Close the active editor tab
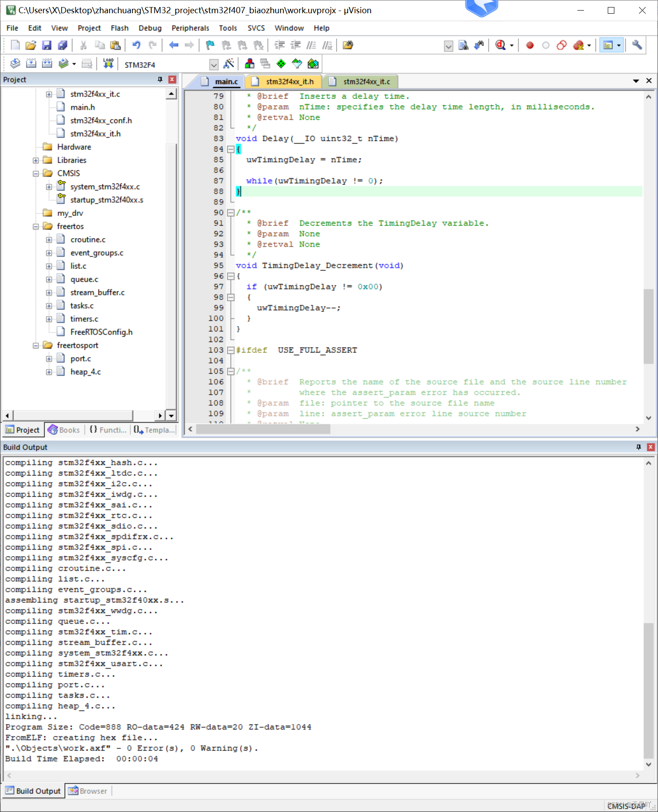Viewport: 658px width, 812px height. click(649, 81)
